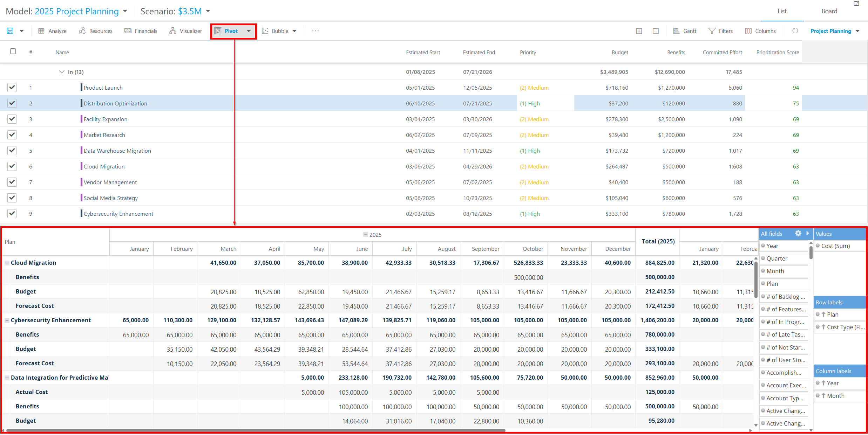Uncheck the Product Launch row checkbox
868x435 pixels.
tap(12, 87)
